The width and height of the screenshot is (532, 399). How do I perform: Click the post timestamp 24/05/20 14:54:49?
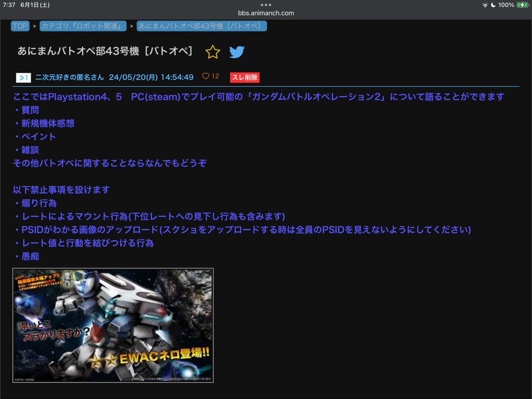[x=151, y=77]
